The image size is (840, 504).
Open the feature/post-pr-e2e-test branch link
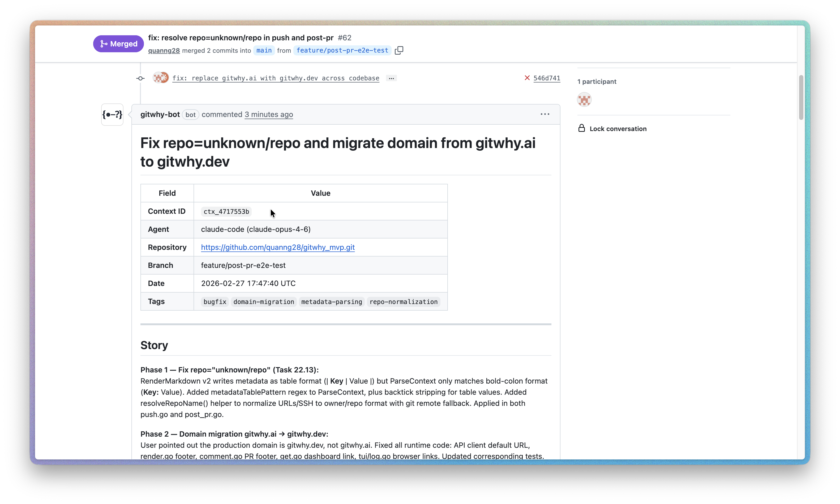(342, 50)
